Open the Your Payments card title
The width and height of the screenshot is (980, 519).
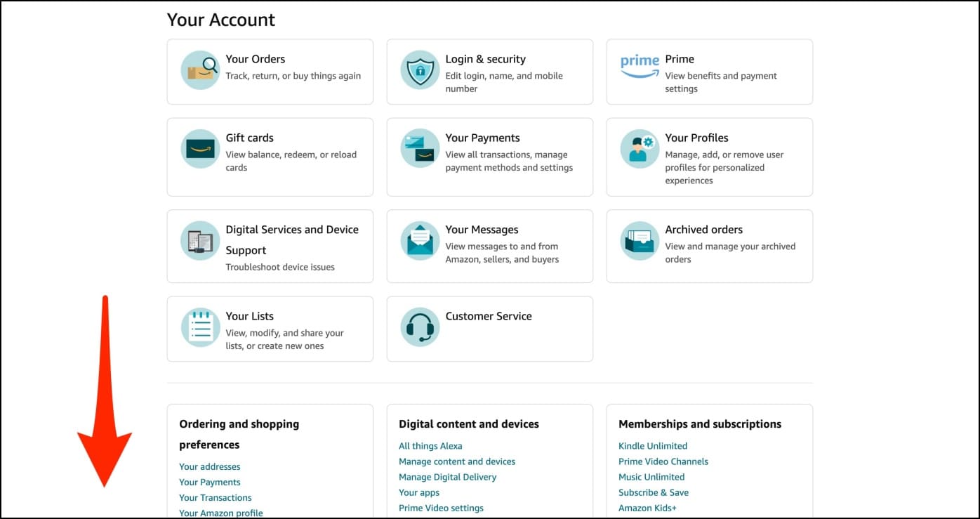[482, 138]
